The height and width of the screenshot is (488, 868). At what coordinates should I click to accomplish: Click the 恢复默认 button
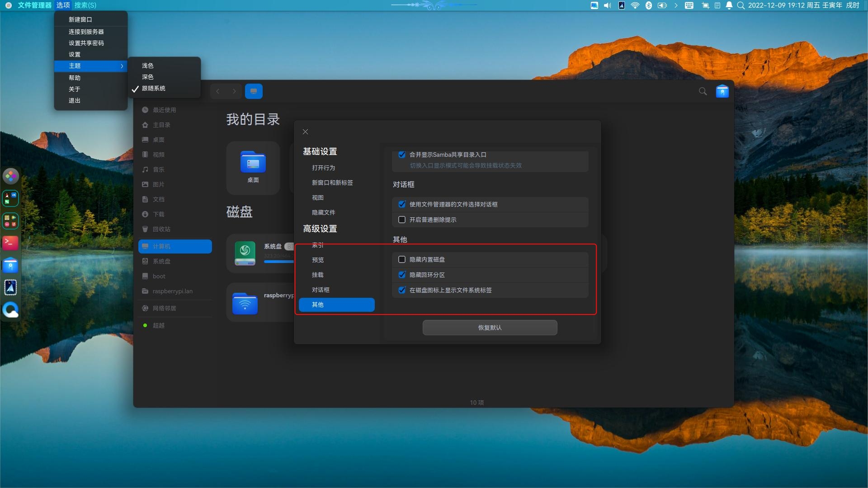click(x=490, y=328)
